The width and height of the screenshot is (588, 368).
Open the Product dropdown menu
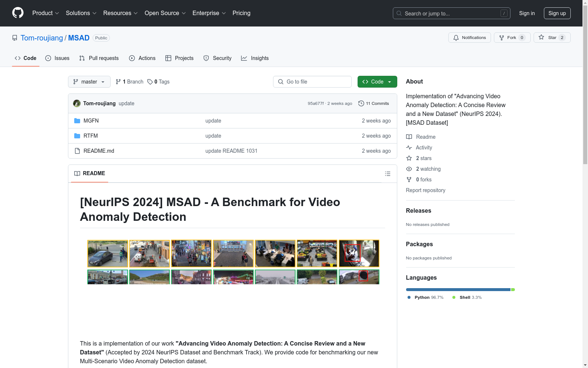pos(46,13)
